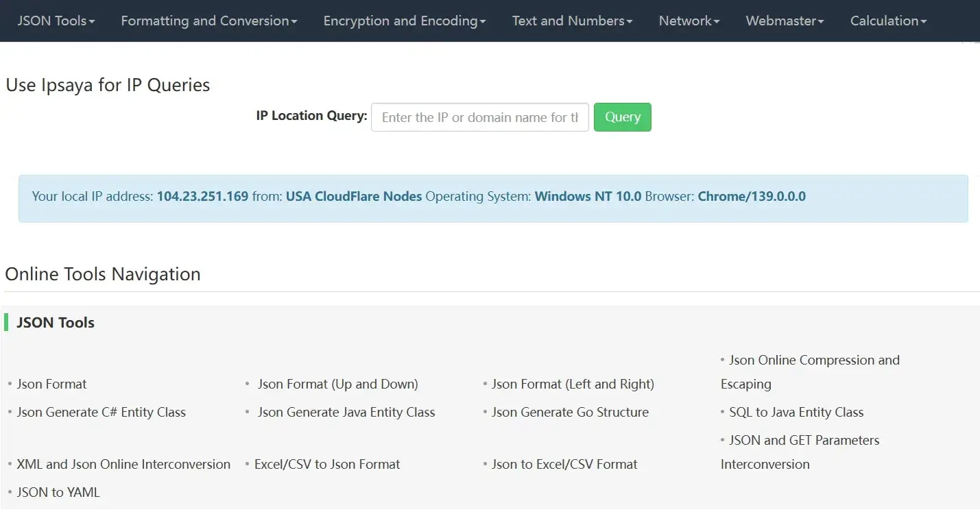The image size is (980, 514).
Task: Click the IP location query input field
Action: point(479,117)
